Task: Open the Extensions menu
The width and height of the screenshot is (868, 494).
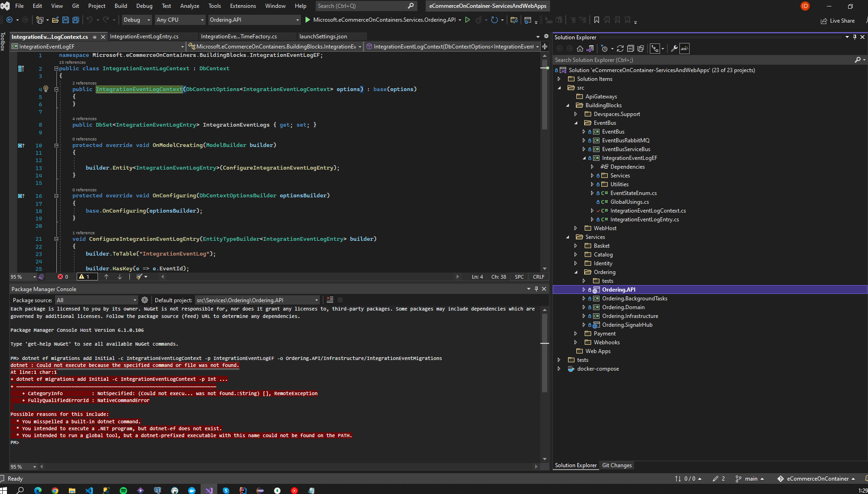Action: (243, 6)
